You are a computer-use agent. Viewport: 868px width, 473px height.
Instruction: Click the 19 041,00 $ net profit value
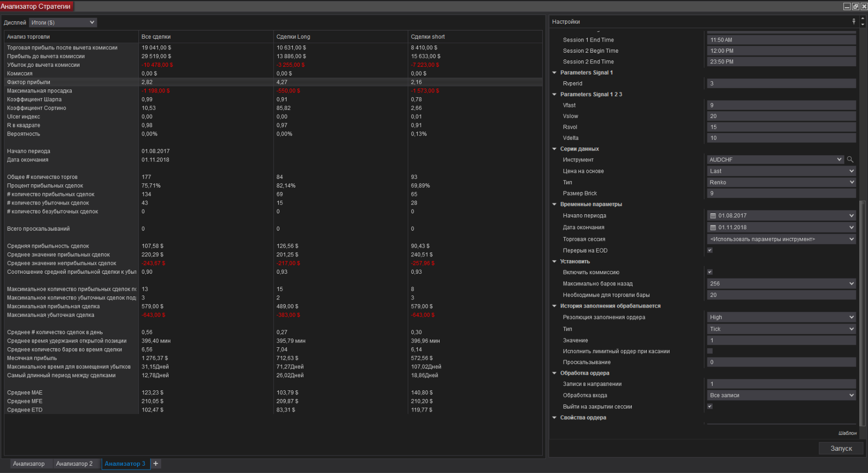tap(156, 48)
